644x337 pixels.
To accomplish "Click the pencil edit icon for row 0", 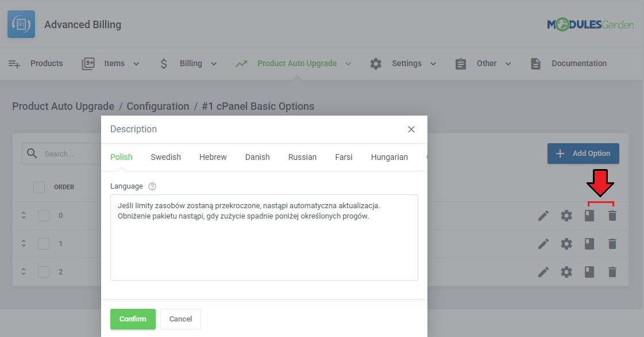I will 543,216.
